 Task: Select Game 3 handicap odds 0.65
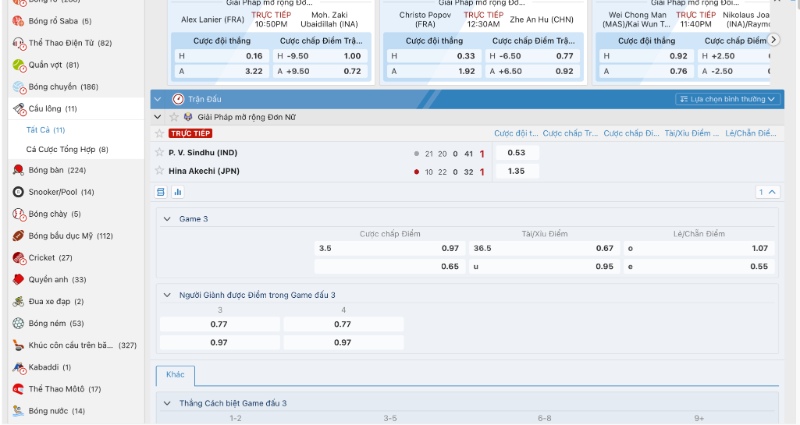coord(389,266)
